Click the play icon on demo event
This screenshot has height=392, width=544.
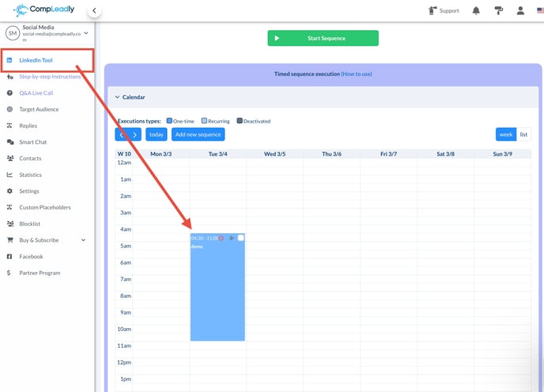point(232,238)
